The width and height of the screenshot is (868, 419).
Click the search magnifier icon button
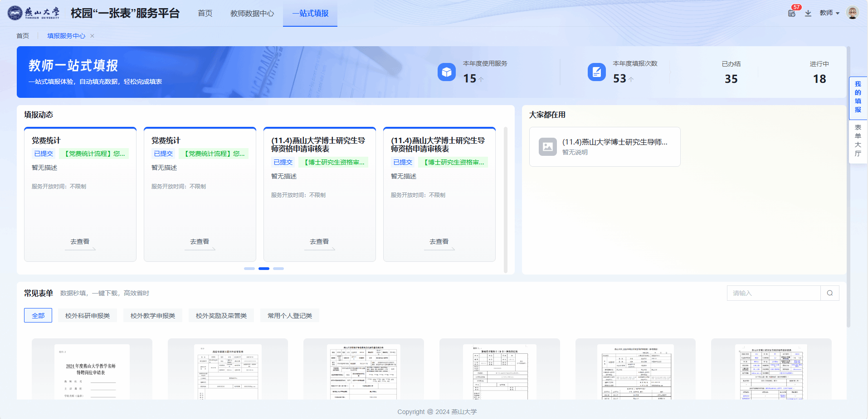click(x=830, y=293)
